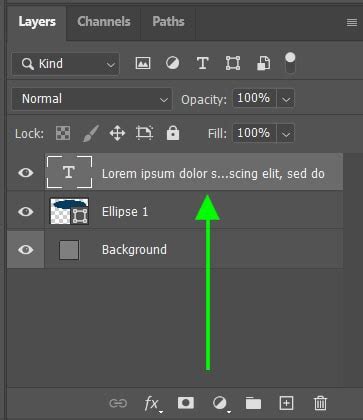Click the text layer T thumbnail
The image size is (363, 420).
69,172
